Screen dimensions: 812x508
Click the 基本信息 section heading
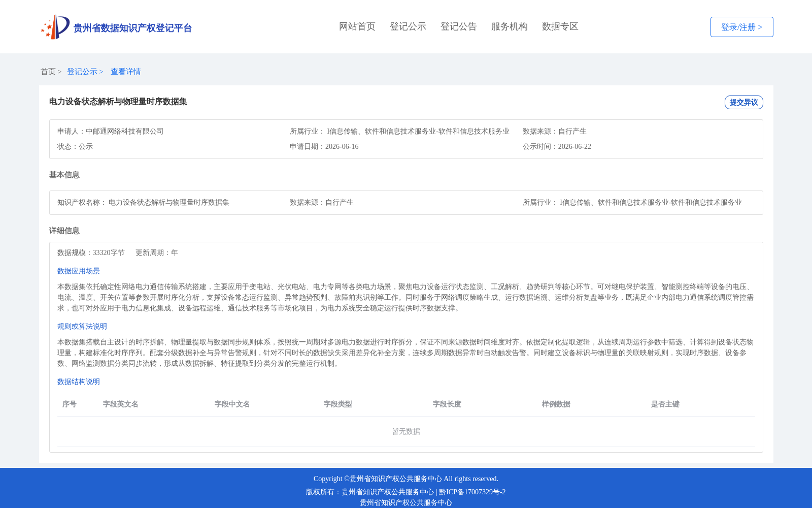[x=64, y=175]
